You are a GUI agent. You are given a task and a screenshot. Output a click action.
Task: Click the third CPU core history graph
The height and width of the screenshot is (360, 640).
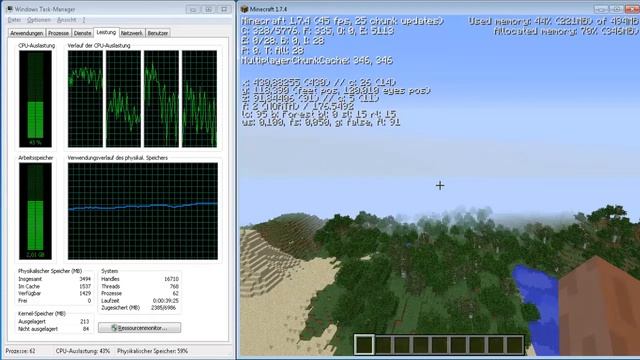[161, 99]
